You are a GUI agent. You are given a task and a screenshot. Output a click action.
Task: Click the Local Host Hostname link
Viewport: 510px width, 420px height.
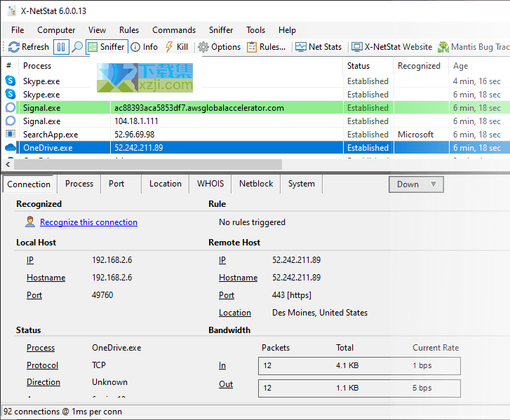46,278
